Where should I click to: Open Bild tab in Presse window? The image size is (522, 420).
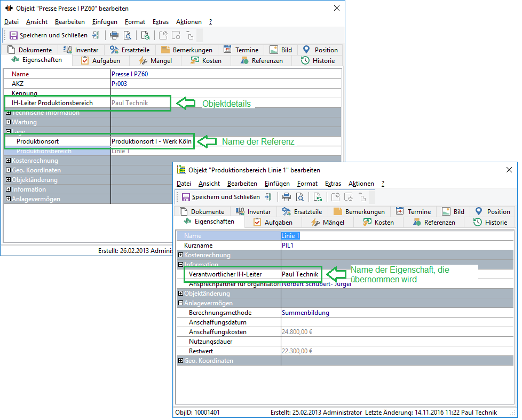281,50
